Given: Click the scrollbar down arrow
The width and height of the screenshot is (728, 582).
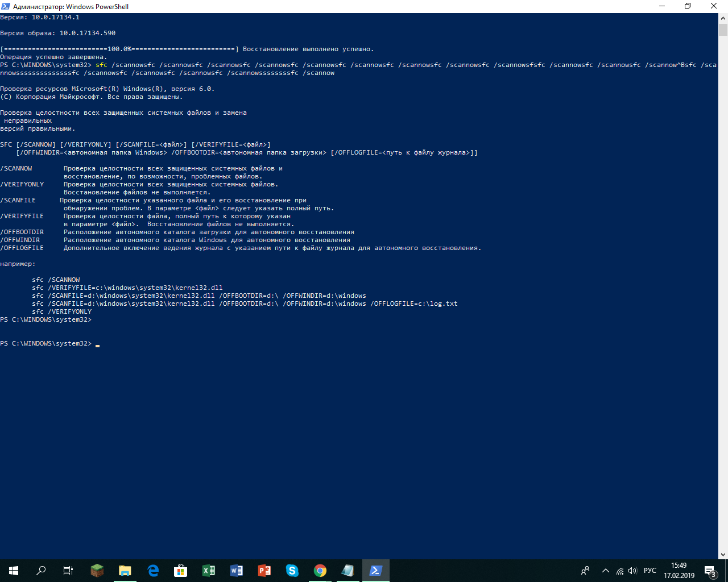Looking at the screenshot, I should [x=723, y=555].
